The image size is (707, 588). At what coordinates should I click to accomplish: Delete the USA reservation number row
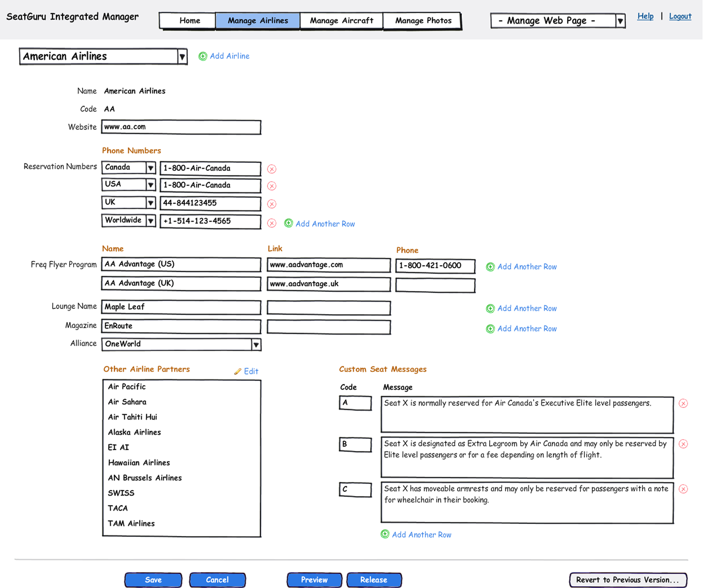click(272, 186)
